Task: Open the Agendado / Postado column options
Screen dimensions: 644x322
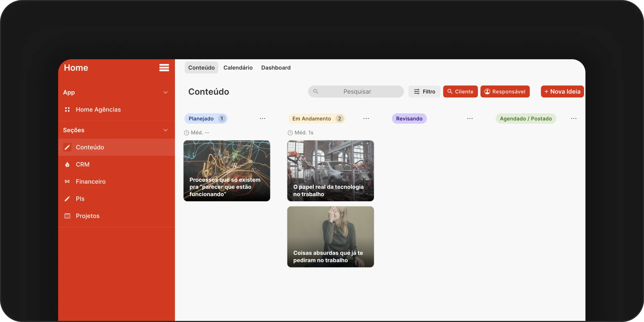Action: 574,119
